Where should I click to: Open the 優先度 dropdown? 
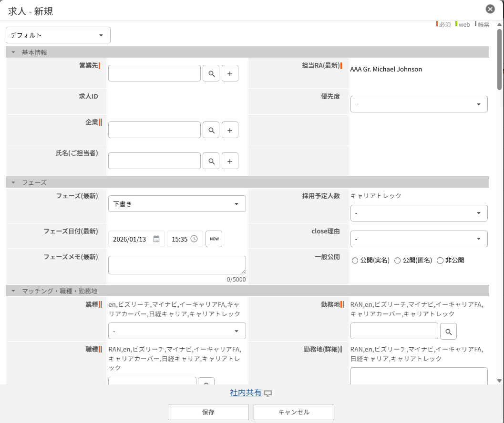[419, 104]
